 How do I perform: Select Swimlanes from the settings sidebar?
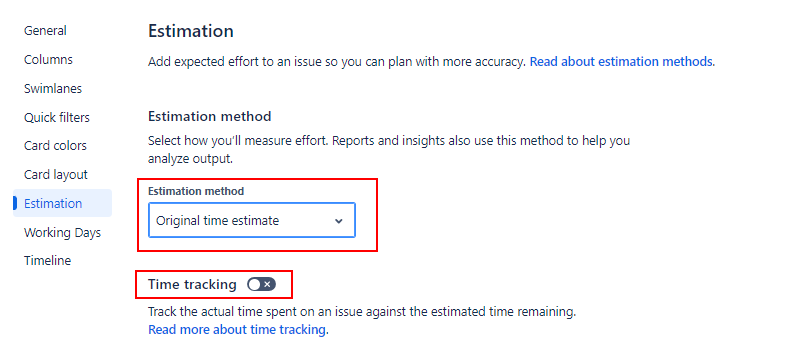[52, 89]
